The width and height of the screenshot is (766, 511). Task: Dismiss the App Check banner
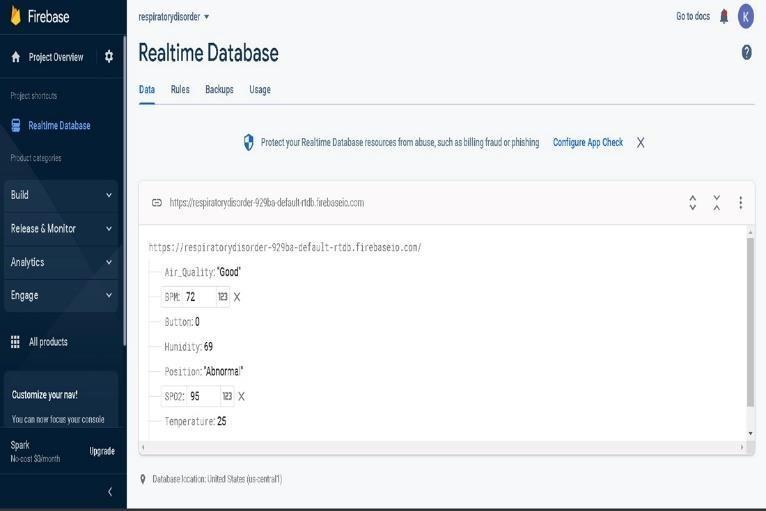click(640, 143)
